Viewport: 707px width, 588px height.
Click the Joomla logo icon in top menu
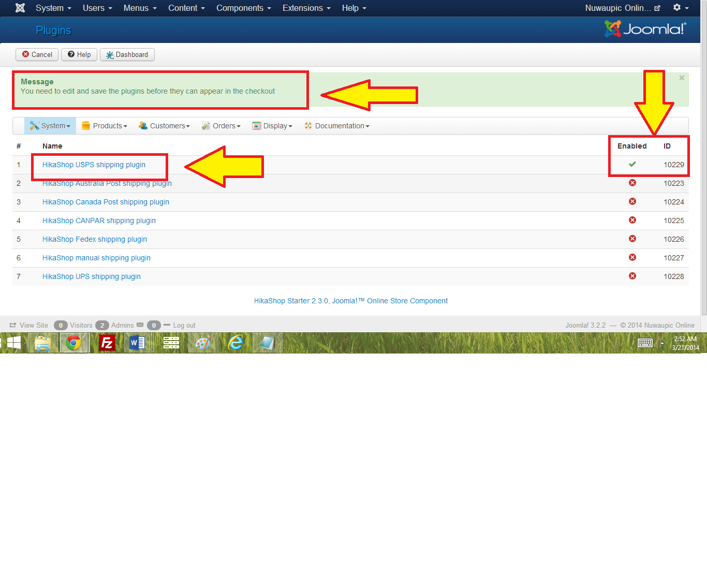[x=20, y=8]
